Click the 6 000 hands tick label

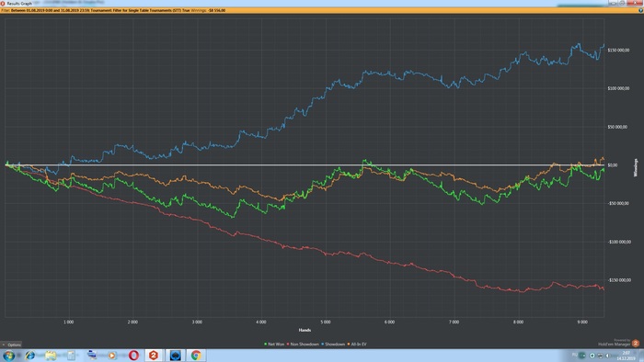[x=389, y=322]
